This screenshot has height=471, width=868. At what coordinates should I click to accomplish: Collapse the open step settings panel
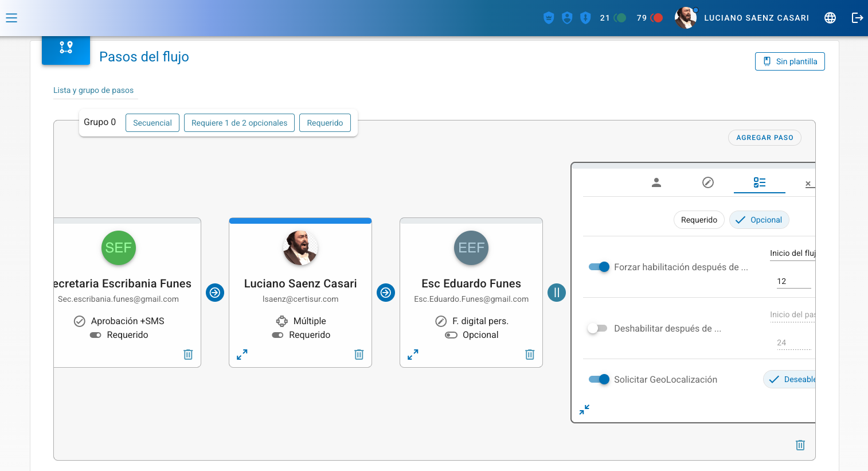[584, 410]
